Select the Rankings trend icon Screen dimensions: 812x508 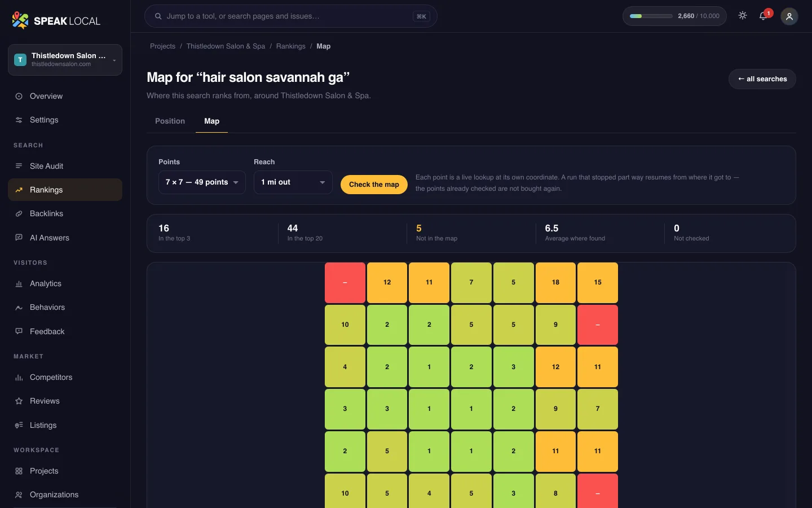(x=19, y=190)
